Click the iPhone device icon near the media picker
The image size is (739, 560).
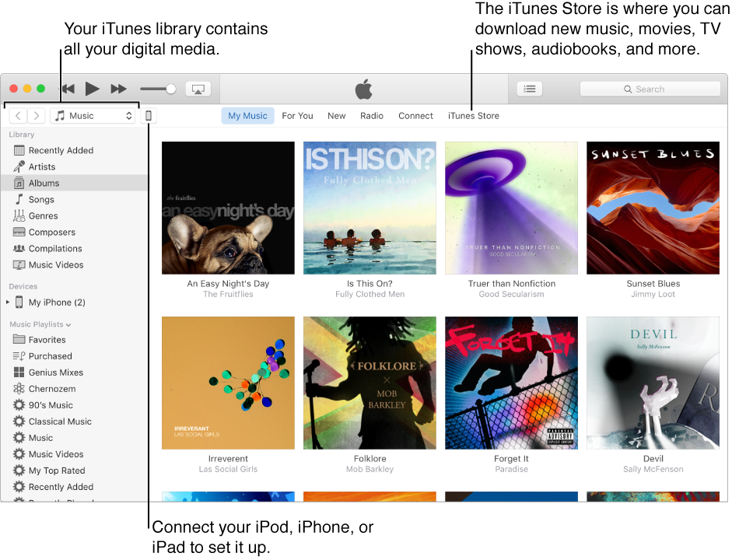[x=148, y=115]
